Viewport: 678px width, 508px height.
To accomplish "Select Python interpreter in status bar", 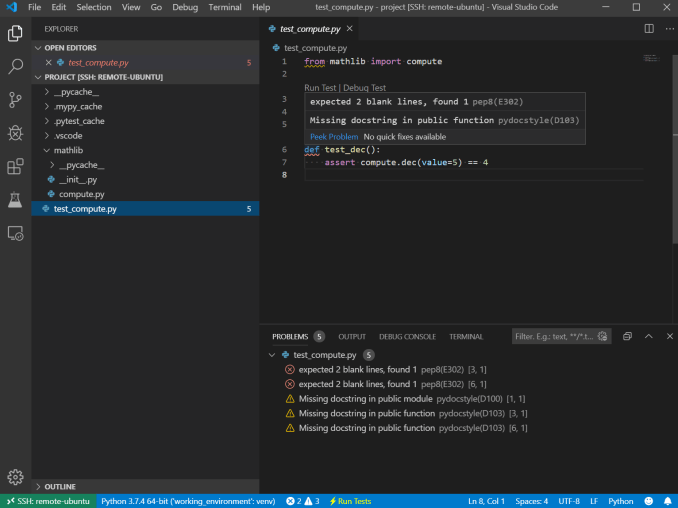I will point(188,501).
